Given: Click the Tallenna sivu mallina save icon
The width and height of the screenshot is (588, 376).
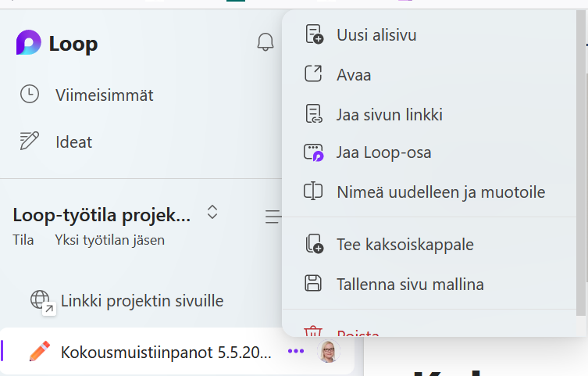Looking at the screenshot, I should tap(313, 284).
